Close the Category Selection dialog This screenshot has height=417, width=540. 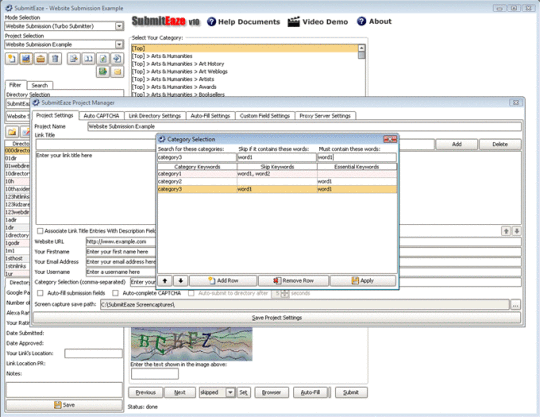pos(390,139)
